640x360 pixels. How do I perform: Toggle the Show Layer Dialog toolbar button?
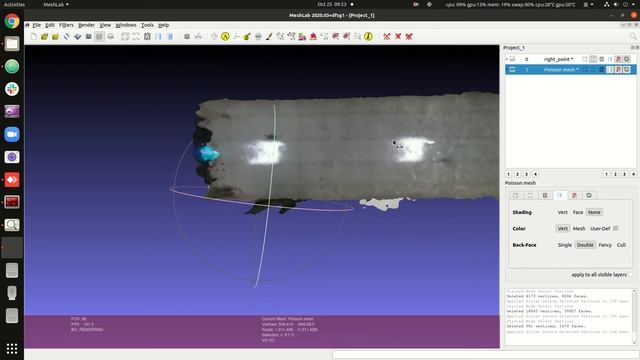(99, 37)
